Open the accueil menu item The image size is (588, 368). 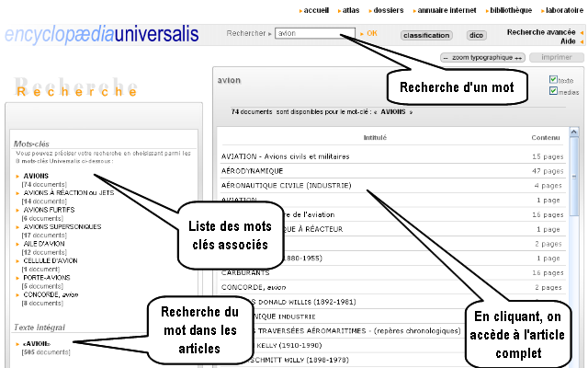tap(316, 10)
